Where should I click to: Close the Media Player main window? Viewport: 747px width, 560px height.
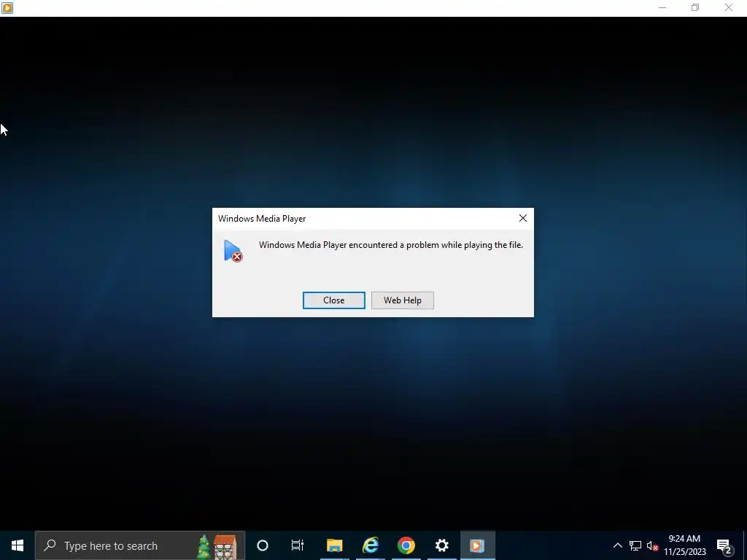tap(729, 7)
